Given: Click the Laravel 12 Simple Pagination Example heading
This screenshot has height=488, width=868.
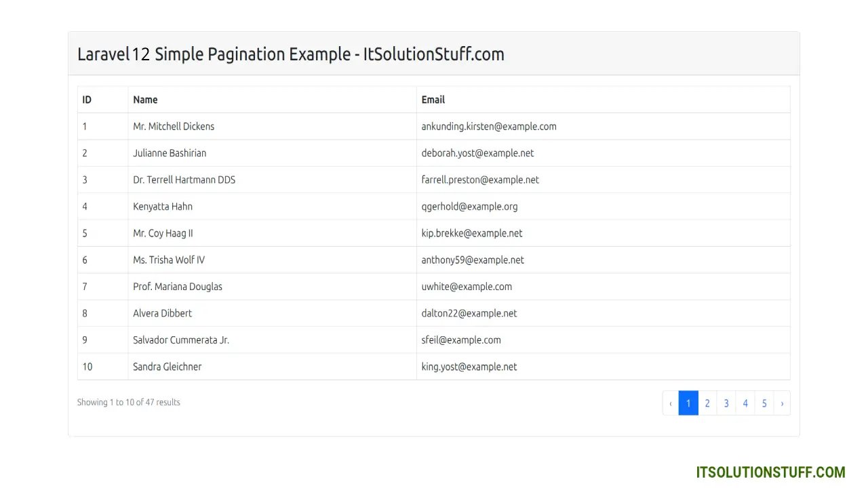Looking at the screenshot, I should tap(290, 54).
